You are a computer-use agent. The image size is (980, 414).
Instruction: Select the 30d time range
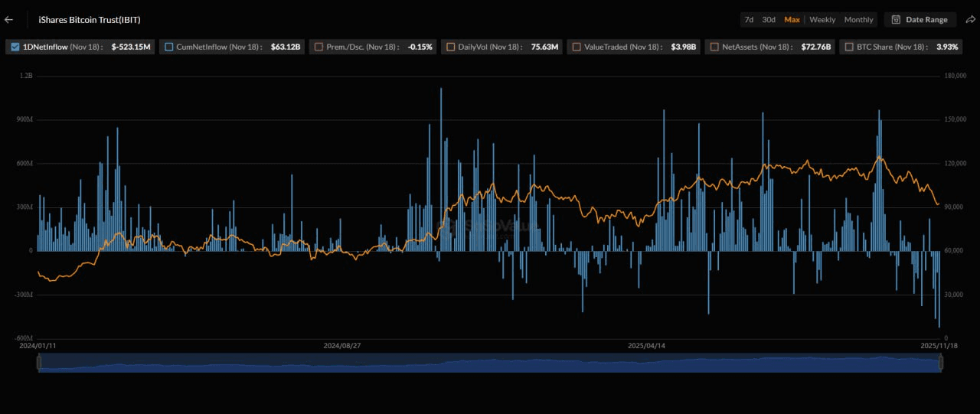point(769,20)
